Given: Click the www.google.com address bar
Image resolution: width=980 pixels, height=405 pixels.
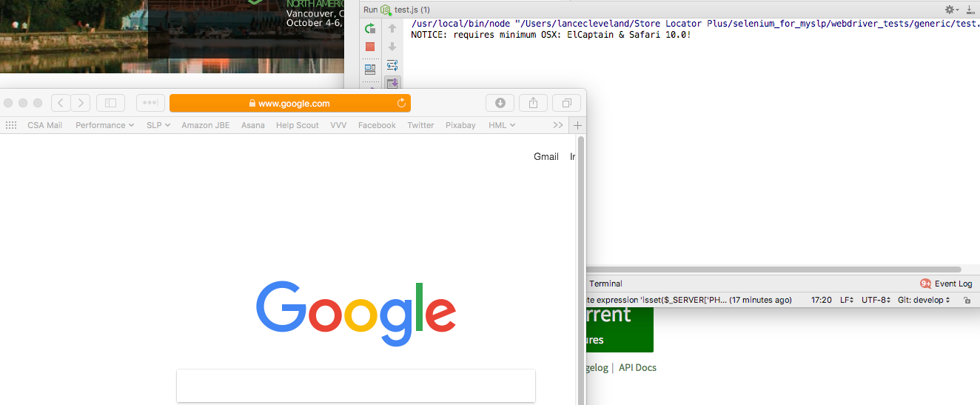Looking at the screenshot, I should [290, 103].
